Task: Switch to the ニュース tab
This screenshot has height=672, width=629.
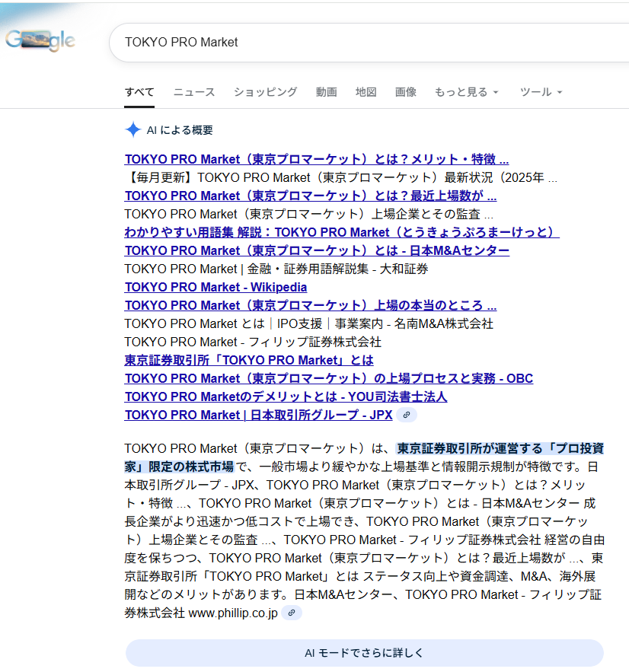Action: click(x=193, y=92)
